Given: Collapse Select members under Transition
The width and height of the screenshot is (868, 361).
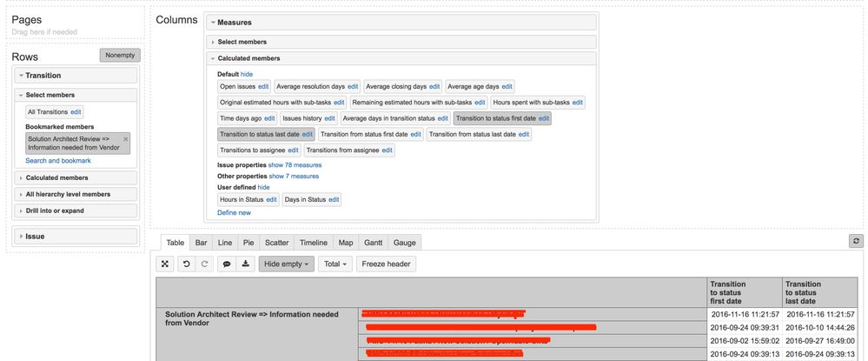Looking at the screenshot, I should [76, 95].
